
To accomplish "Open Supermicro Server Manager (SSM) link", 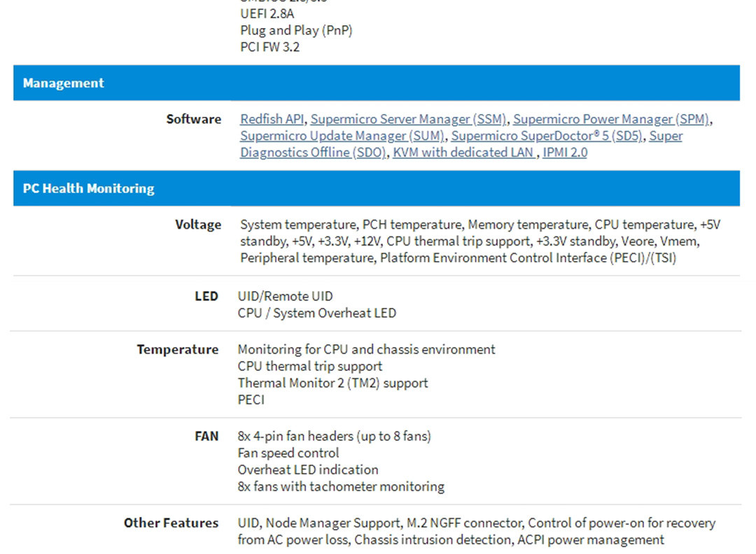I will 408,119.
